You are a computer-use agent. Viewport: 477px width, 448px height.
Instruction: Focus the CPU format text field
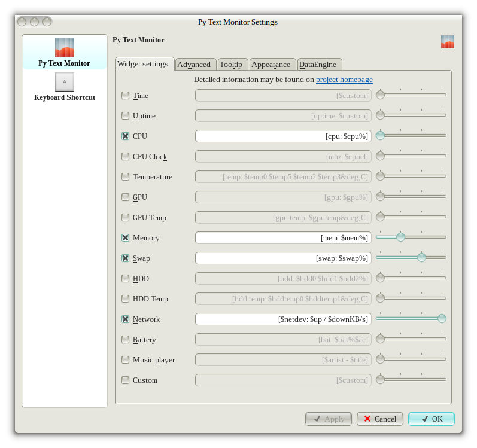click(x=283, y=136)
